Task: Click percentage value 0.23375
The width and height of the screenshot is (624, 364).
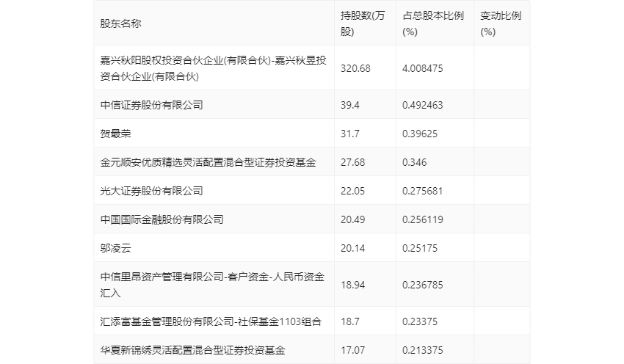Action: click(x=420, y=321)
